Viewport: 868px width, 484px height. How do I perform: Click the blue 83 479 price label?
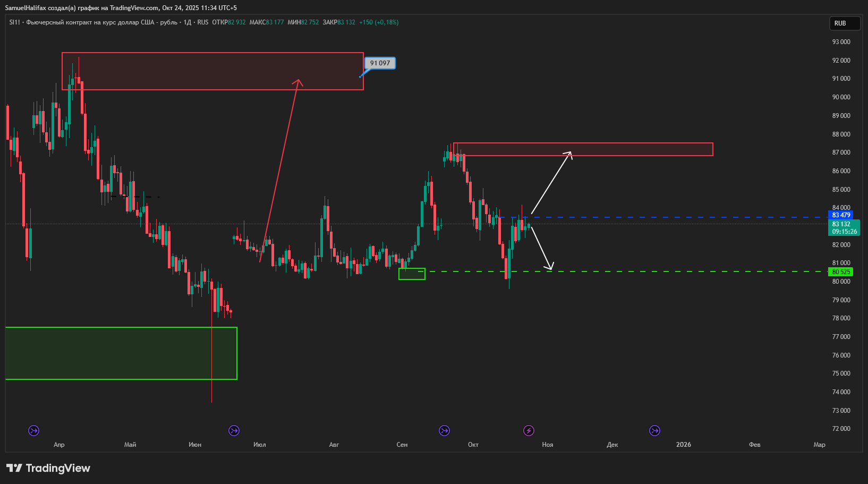pyautogui.click(x=841, y=215)
